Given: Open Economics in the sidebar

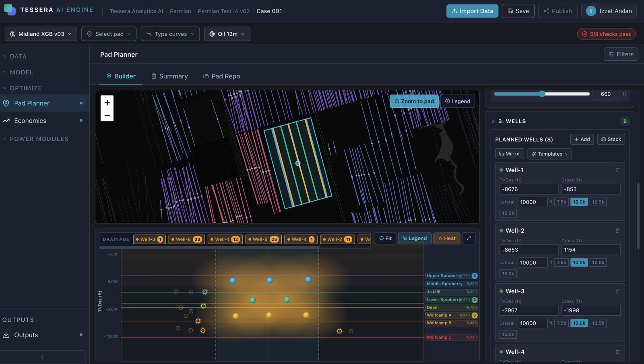Looking at the screenshot, I should coord(30,121).
